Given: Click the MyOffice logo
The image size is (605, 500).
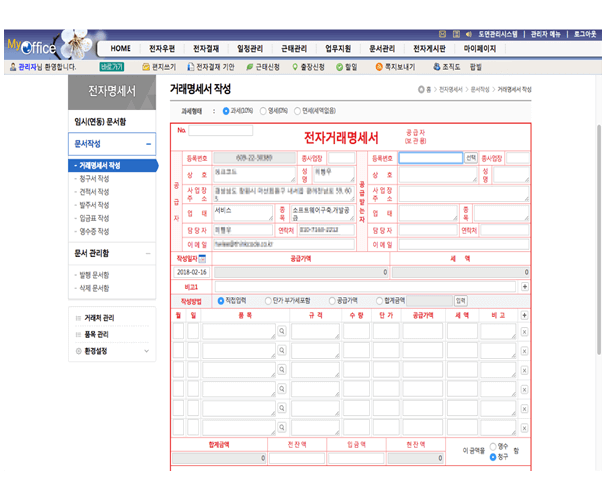Looking at the screenshot, I should (32, 47).
